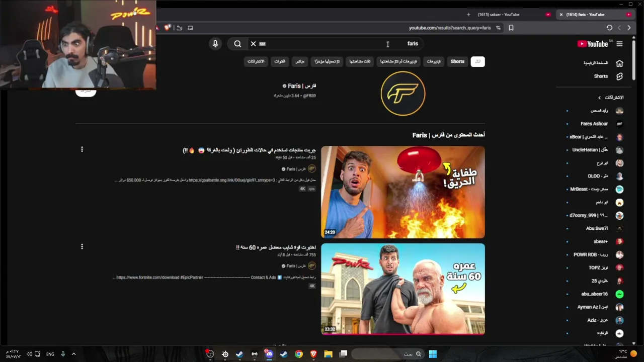This screenshot has height=362, width=644.
Task: Click the volume speaker tray icon
Action: coord(29,354)
